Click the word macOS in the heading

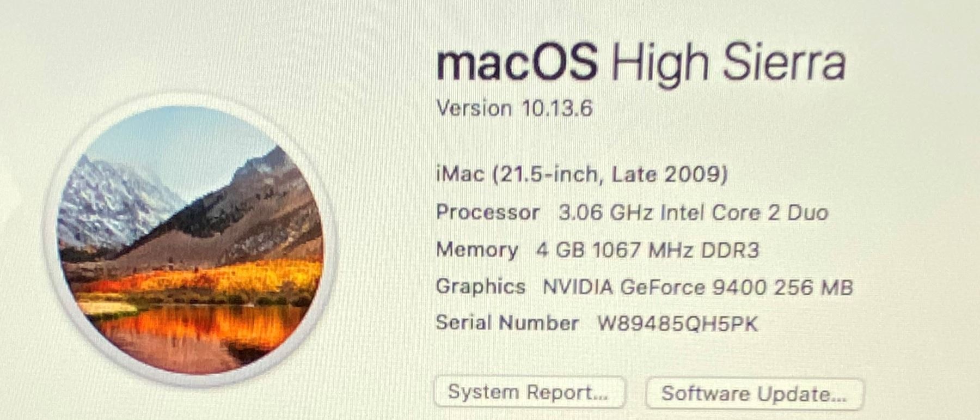pos(517,64)
